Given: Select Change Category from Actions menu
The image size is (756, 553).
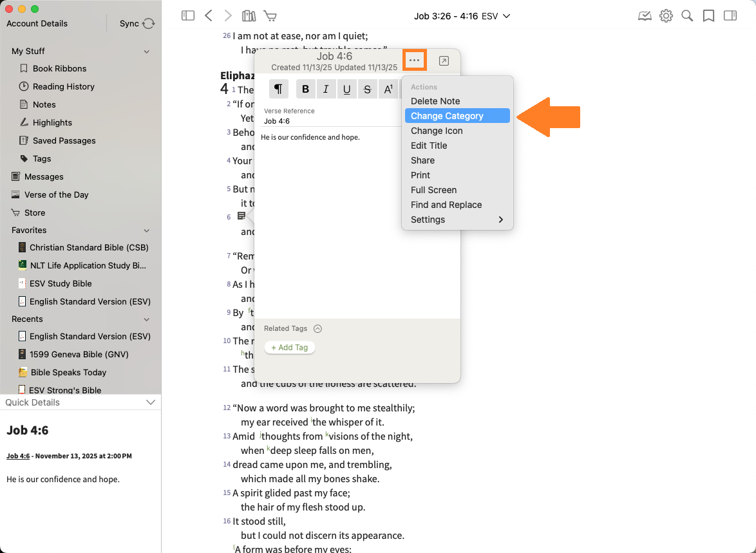Looking at the screenshot, I should pyautogui.click(x=447, y=116).
